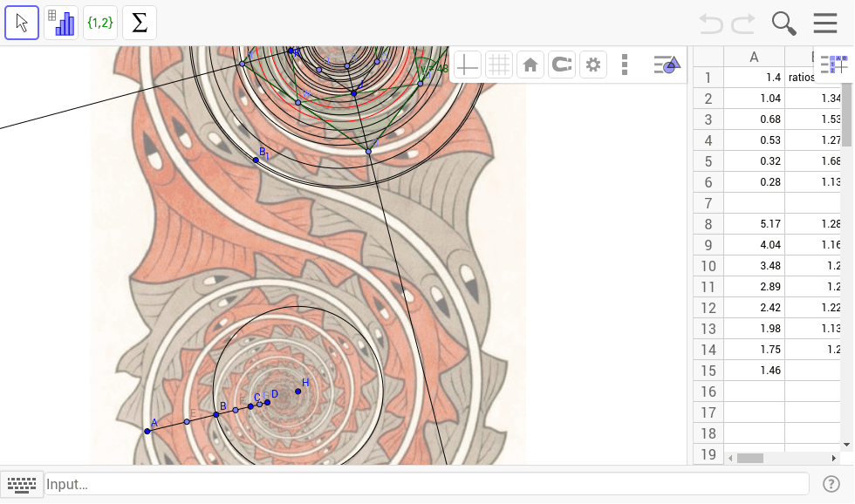855x504 pixels.
Task: Click cell A12 with value 2.42
Action: pos(754,308)
